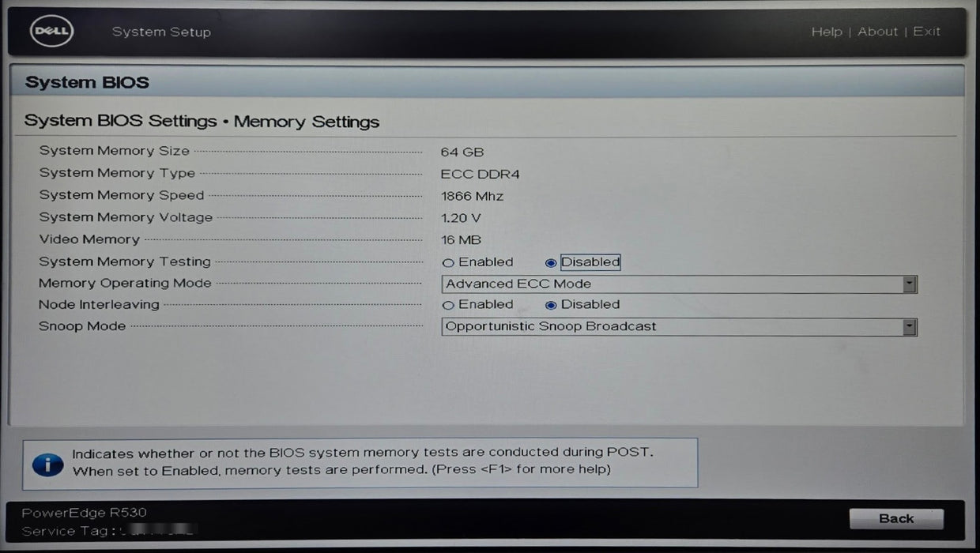This screenshot has width=980, height=553.
Task: Click the System Setup header text
Action: click(x=161, y=32)
